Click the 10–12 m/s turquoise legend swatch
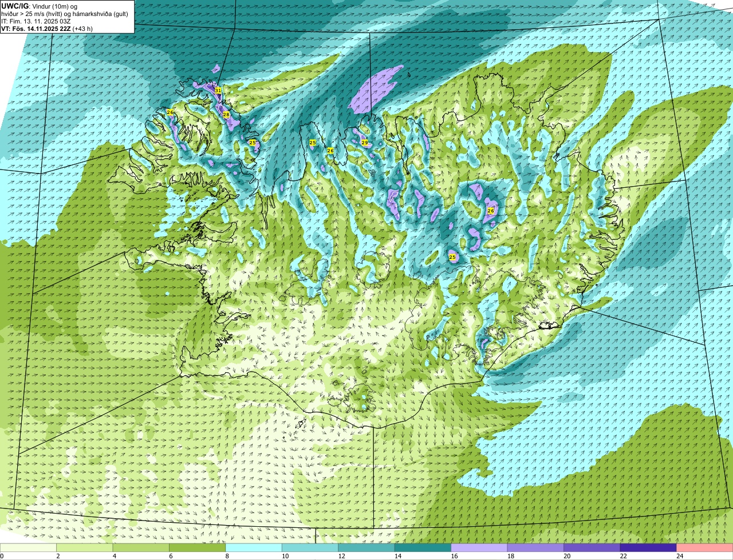The width and height of the screenshot is (733, 560). [310, 548]
